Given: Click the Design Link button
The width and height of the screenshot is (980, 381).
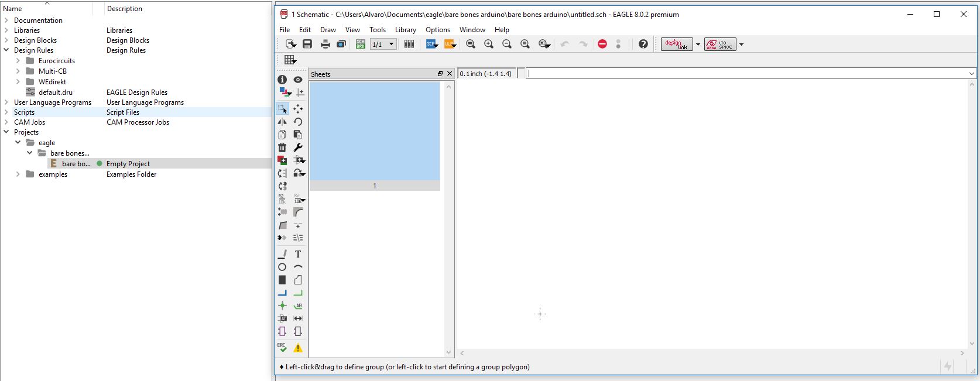Looking at the screenshot, I should pos(677,44).
